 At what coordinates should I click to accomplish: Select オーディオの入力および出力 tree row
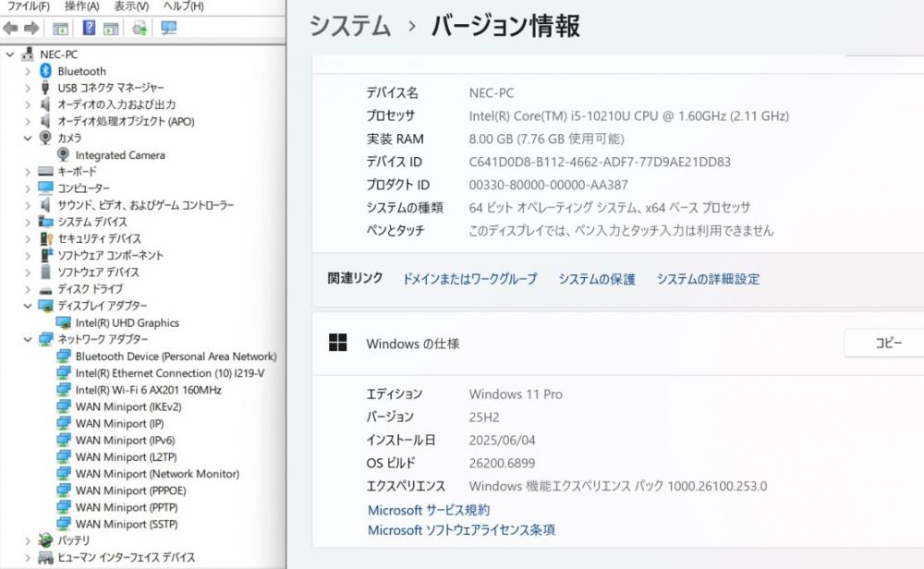click(x=116, y=104)
